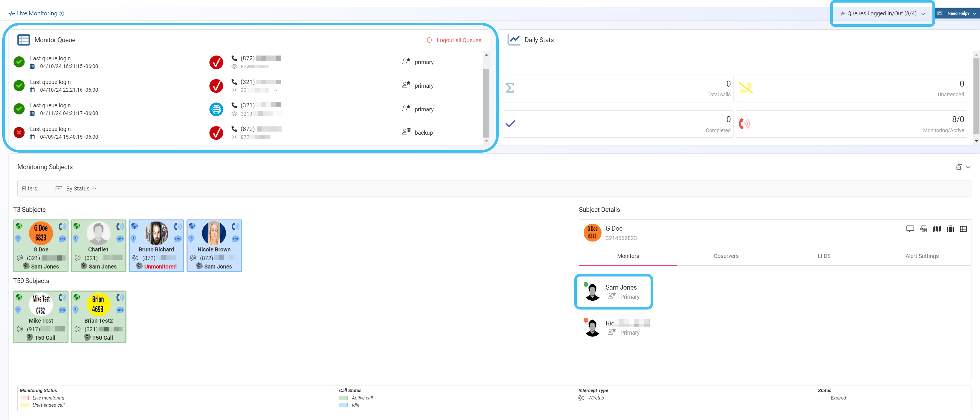
Task: Toggle green login status of first queue row
Action: 19,62
